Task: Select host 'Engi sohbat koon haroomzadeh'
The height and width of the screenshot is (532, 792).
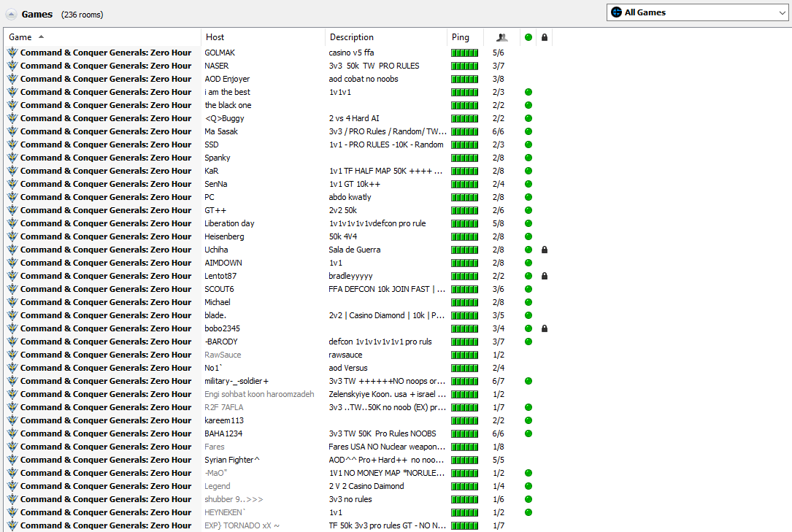Action: [259, 393]
